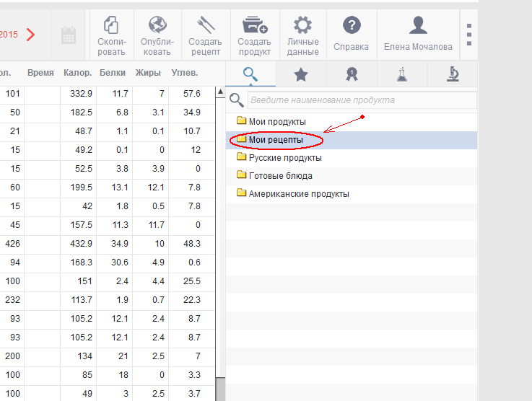The width and height of the screenshot is (532, 401).
Task: Click the red next-date chevron arrow
Action: [x=30, y=34]
